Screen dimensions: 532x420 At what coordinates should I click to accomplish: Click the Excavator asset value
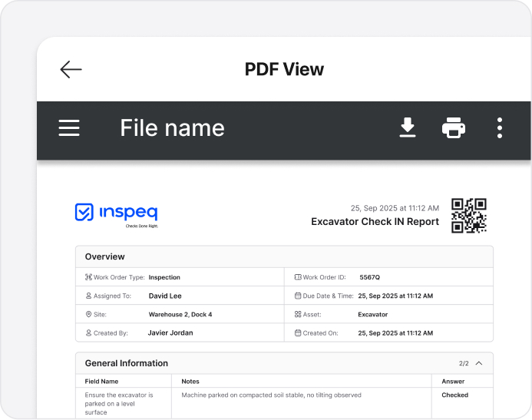coord(372,315)
